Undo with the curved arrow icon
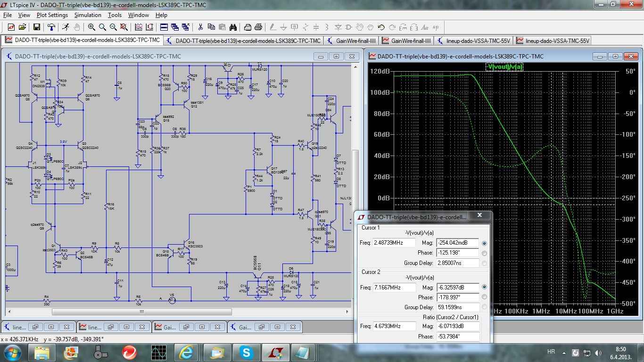 point(381,27)
